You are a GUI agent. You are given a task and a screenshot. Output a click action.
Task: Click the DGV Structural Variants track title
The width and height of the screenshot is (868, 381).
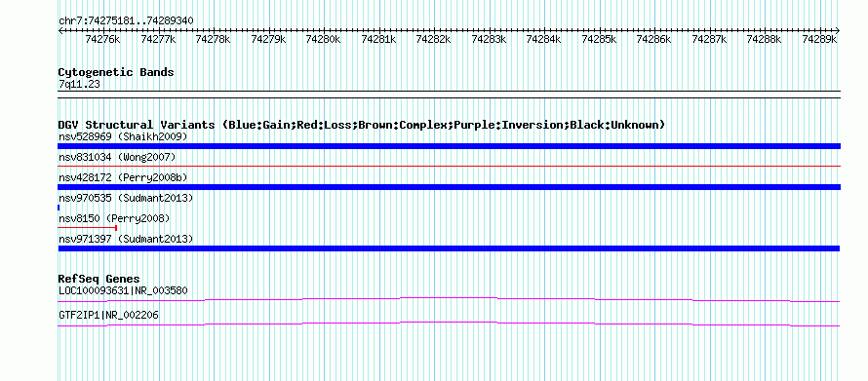[362, 125]
